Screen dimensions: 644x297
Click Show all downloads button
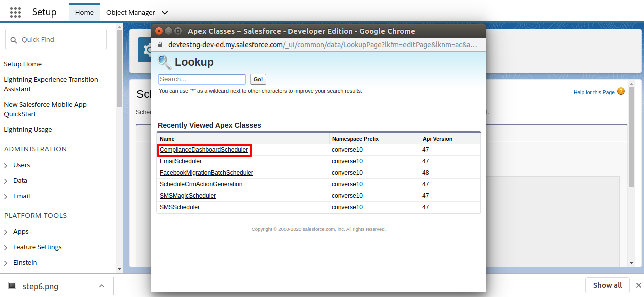click(x=607, y=285)
